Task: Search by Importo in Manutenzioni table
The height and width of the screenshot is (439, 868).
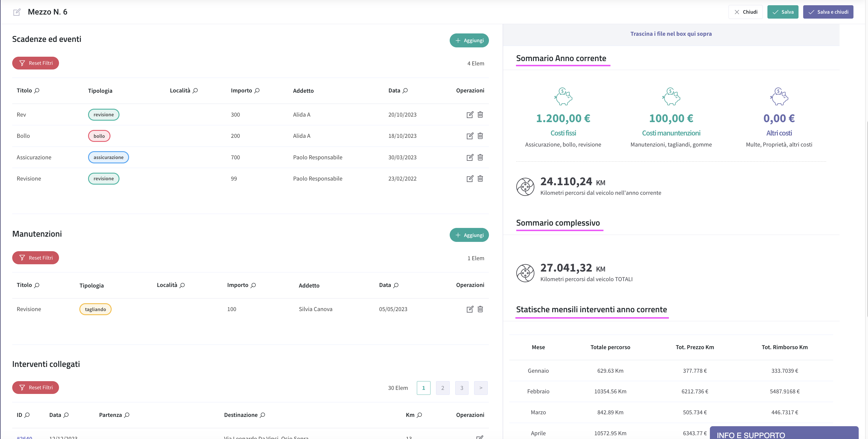Action: (253, 285)
